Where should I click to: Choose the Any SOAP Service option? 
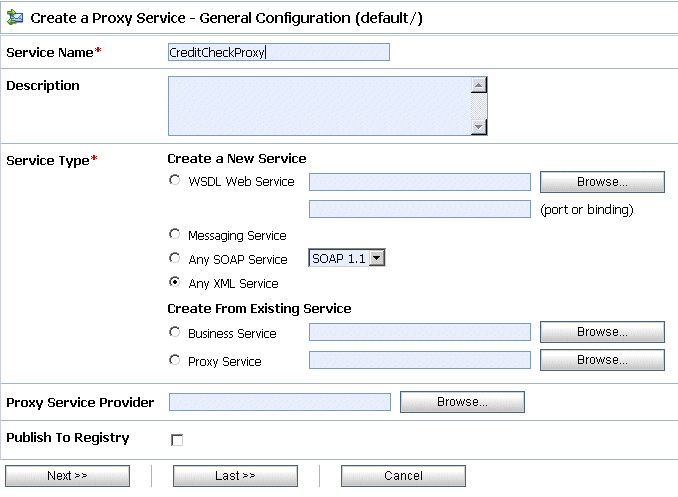(174, 258)
